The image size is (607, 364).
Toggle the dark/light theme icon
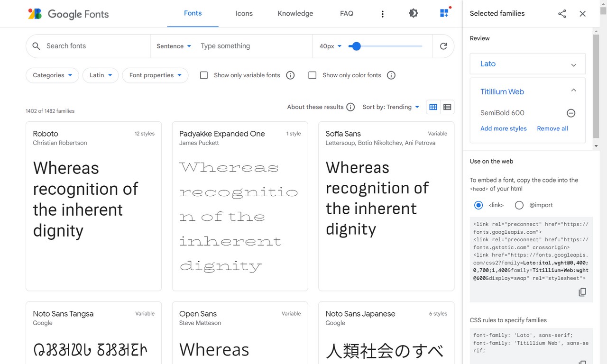414,13
